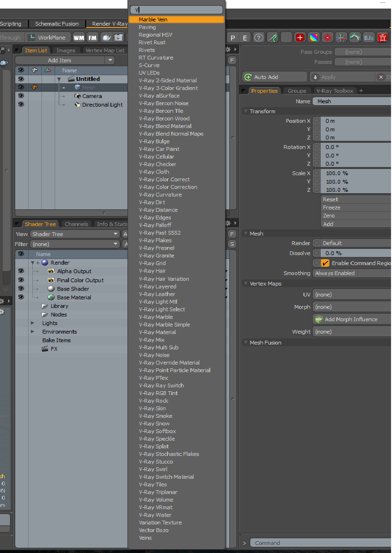This screenshot has height=553, width=392.
Task: Toggle visibility of Base Shader
Action: point(21,288)
